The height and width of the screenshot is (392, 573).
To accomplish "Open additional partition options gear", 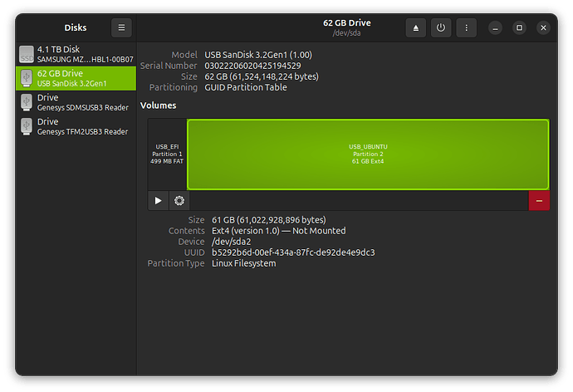I will pyautogui.click(x=179, y=200).
